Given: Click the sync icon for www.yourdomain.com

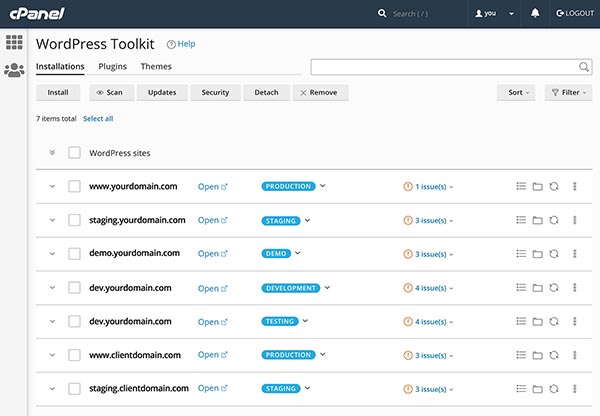Looking at the screenshot, I should pos(554,186).
